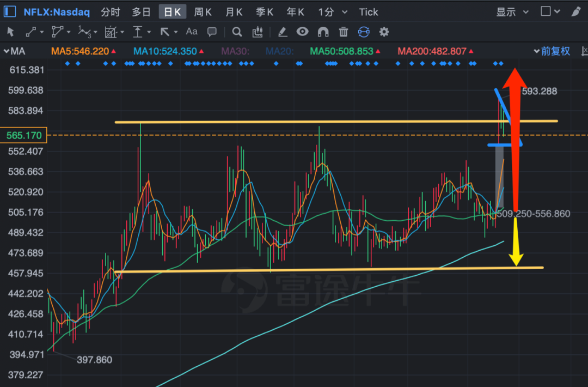Open the 前复权 adjustment dropdown
588x387 pixels.
pos(552,51)
